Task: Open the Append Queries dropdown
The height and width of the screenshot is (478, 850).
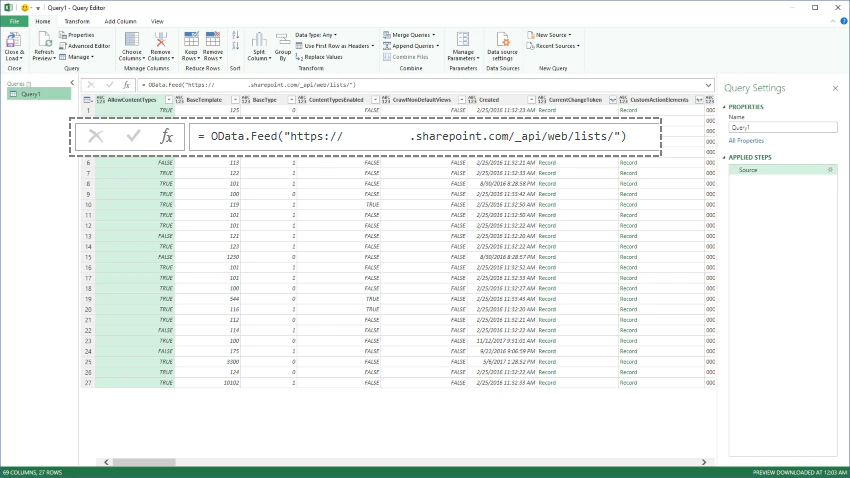Action: pos(411,46)
